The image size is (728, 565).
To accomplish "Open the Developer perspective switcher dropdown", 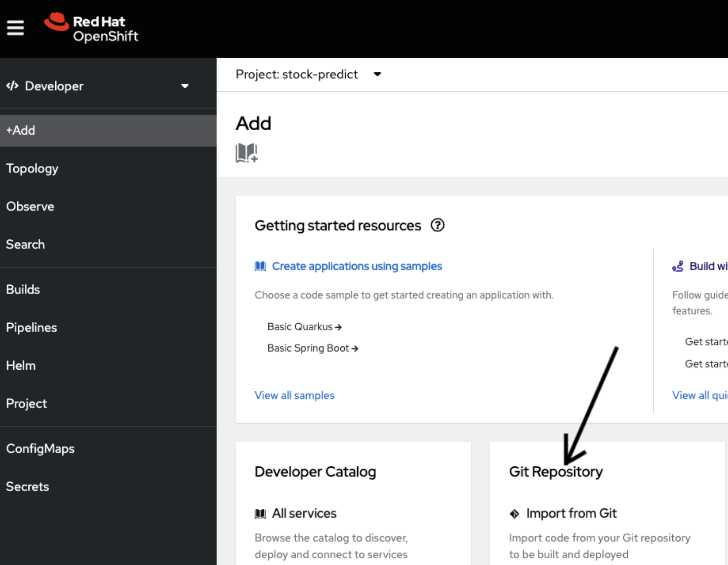I will (97, 86).
